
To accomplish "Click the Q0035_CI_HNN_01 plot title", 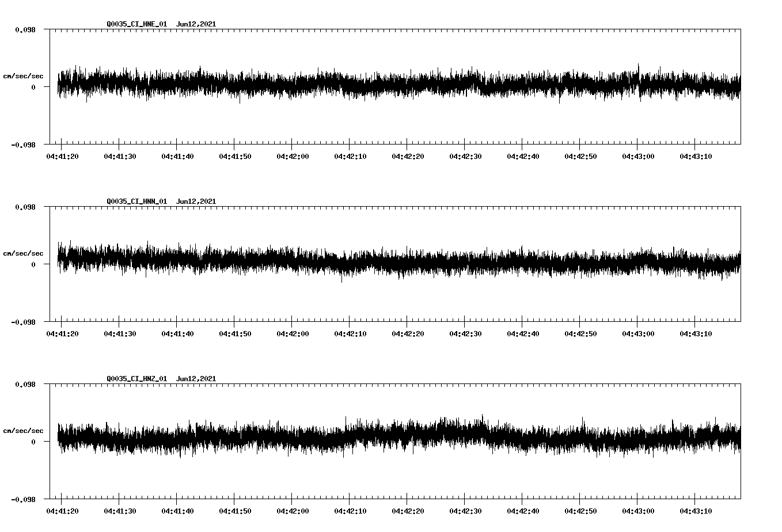I will 161,202.
